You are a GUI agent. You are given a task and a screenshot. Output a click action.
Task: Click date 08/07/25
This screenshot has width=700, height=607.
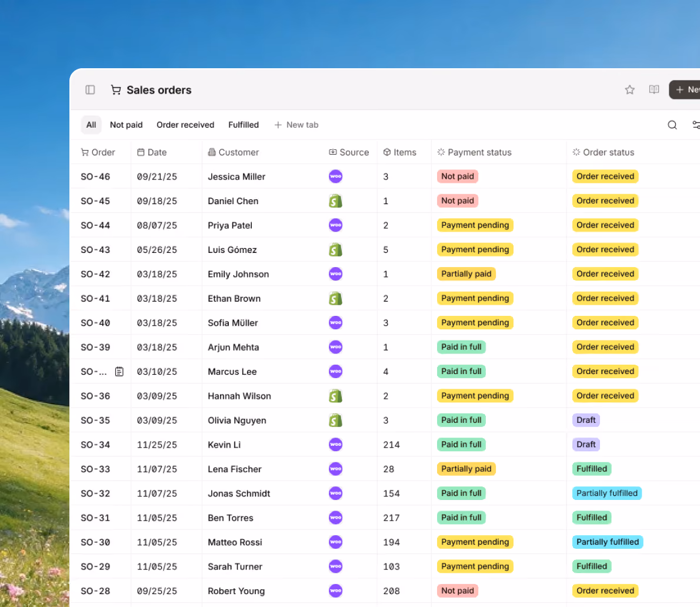[x=156, y=225]
